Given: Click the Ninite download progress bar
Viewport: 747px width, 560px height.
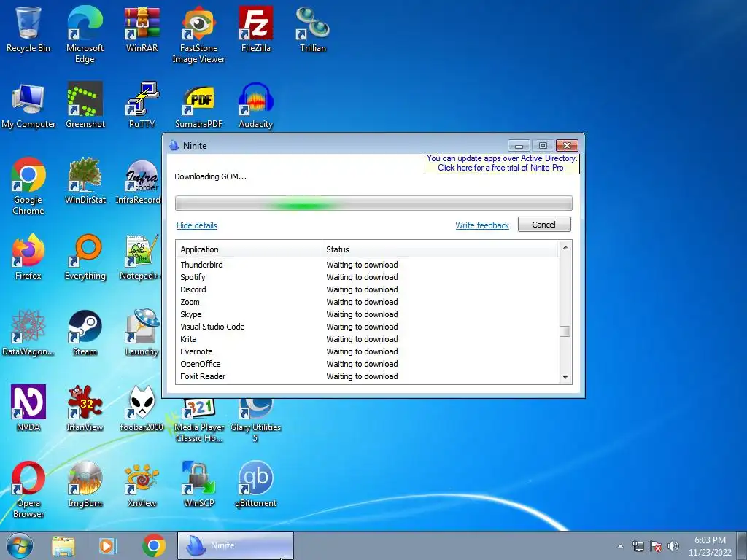Looking at the screenshot, I should click(x=373, y=203).
